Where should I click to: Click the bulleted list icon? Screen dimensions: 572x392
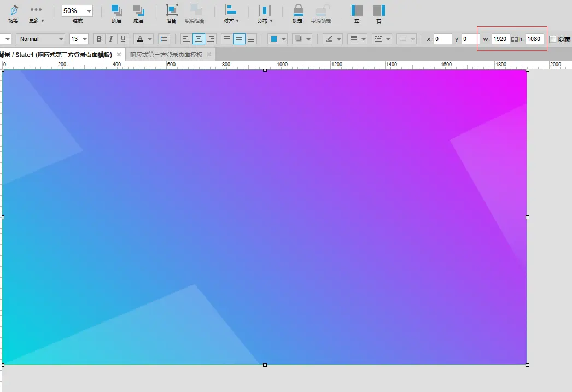(164, 39)
